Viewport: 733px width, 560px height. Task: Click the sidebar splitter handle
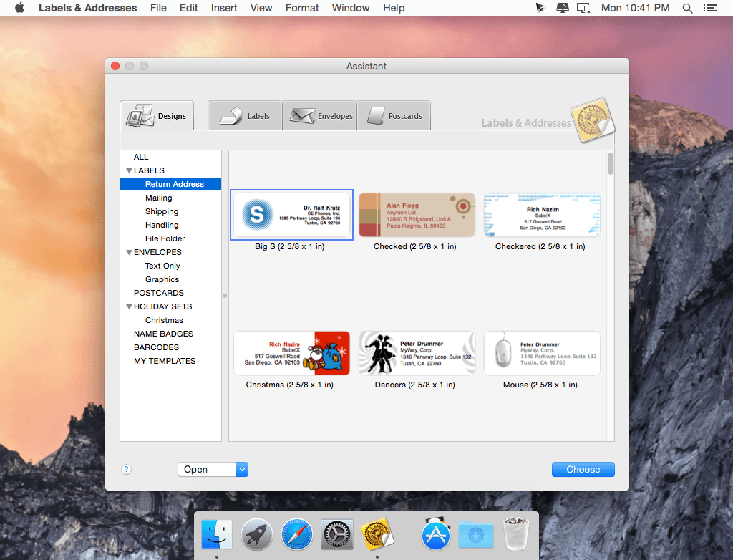(x=225, y=296)
